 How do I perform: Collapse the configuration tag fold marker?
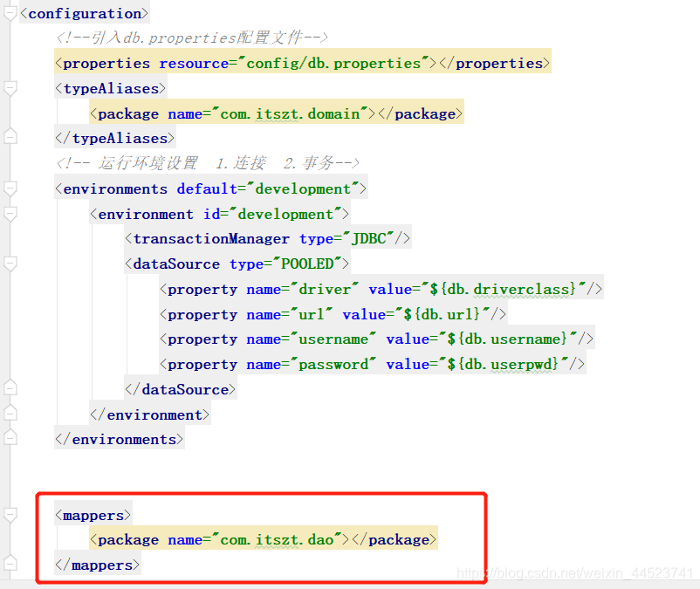(x=10, y=13)
